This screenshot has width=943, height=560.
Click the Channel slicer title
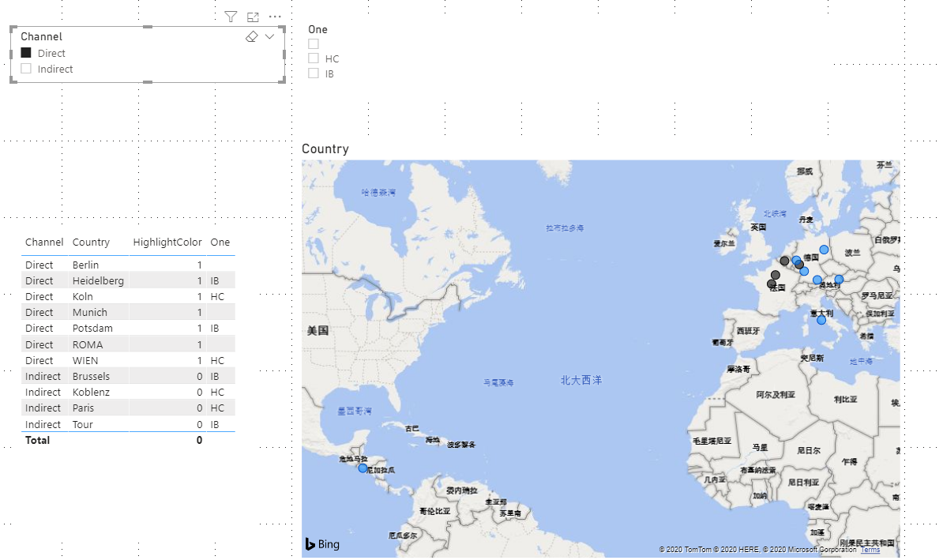coord(42,36)
